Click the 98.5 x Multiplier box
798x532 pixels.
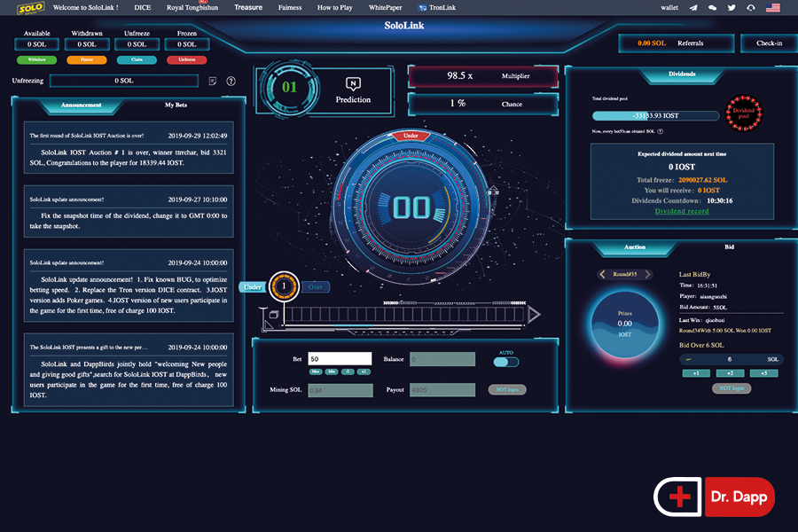click(x=483, y=76)
